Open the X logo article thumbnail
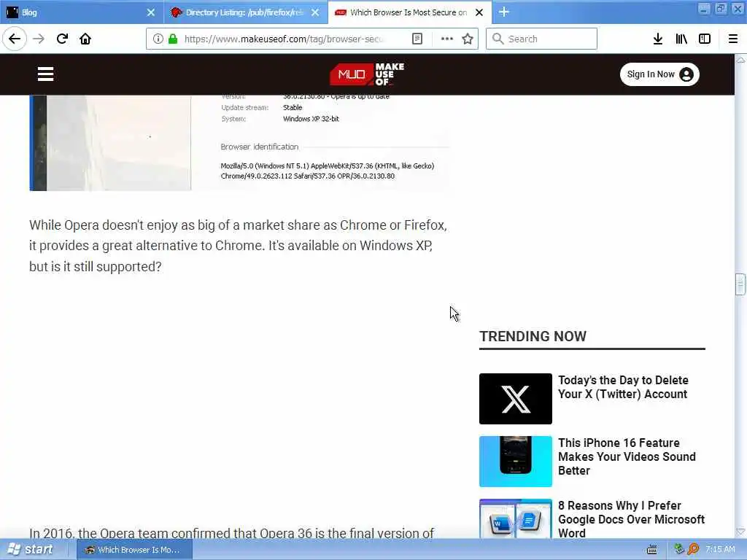Image resolution: width=747 pixels, height=560 pixels. coord(516,399)
